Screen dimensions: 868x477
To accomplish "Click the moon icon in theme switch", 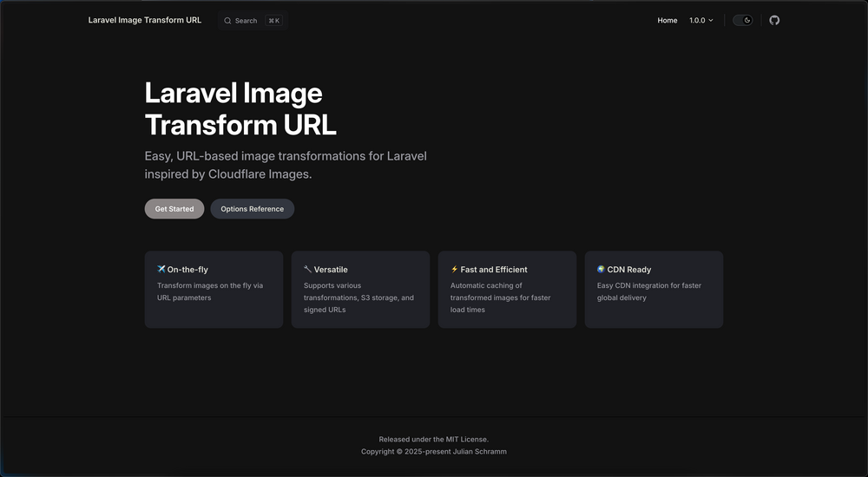I will (746, 20).
